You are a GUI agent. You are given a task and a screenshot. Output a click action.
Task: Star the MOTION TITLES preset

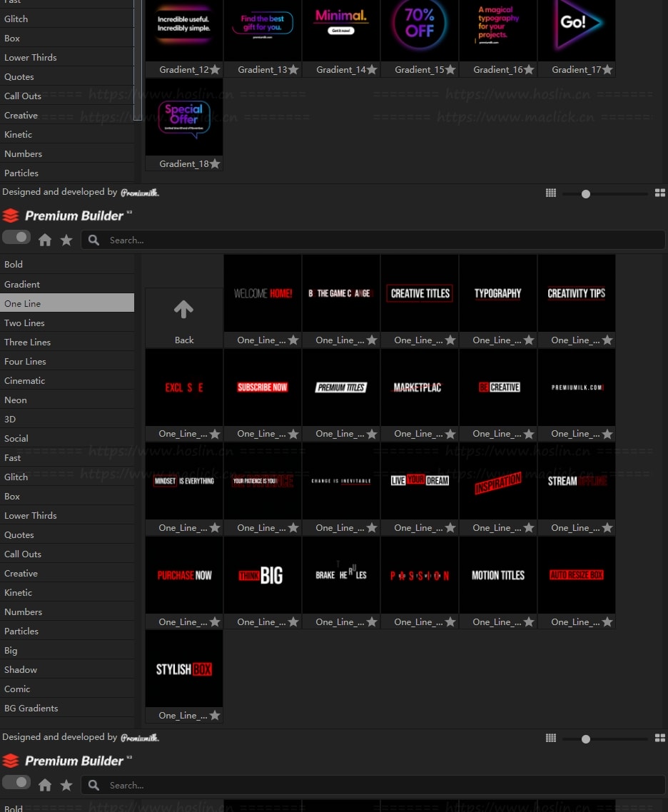[x=529, y=622]
